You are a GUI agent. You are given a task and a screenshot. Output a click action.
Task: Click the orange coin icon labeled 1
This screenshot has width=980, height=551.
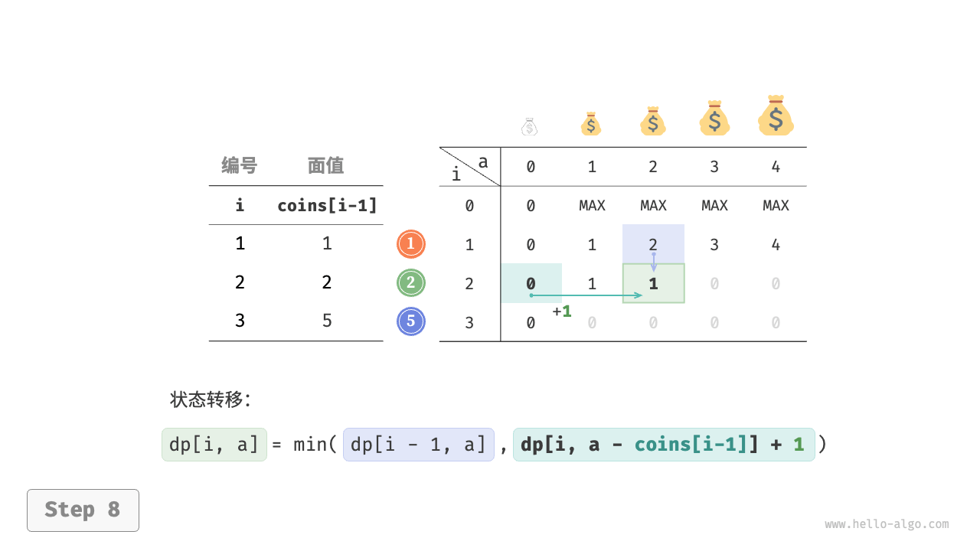click(411, 244)
